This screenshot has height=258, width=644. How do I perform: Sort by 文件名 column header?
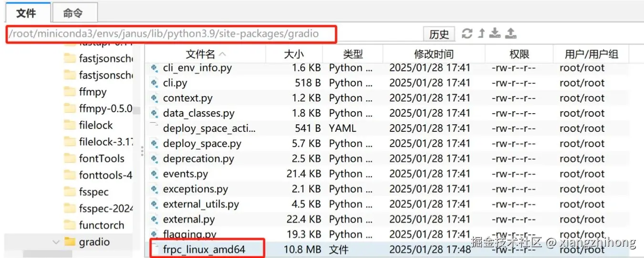click(205, 54)
